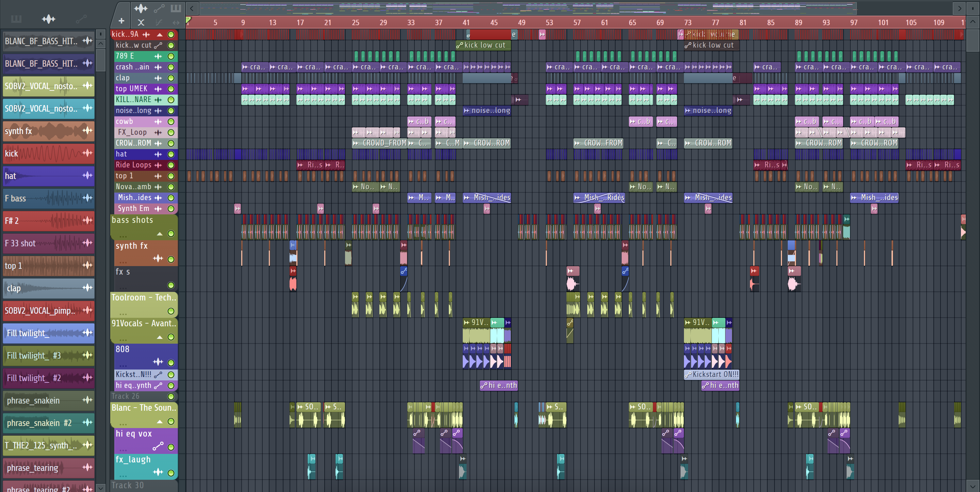Mute the Synth Em track
980x492 pixels.
(x=171, y=209)
